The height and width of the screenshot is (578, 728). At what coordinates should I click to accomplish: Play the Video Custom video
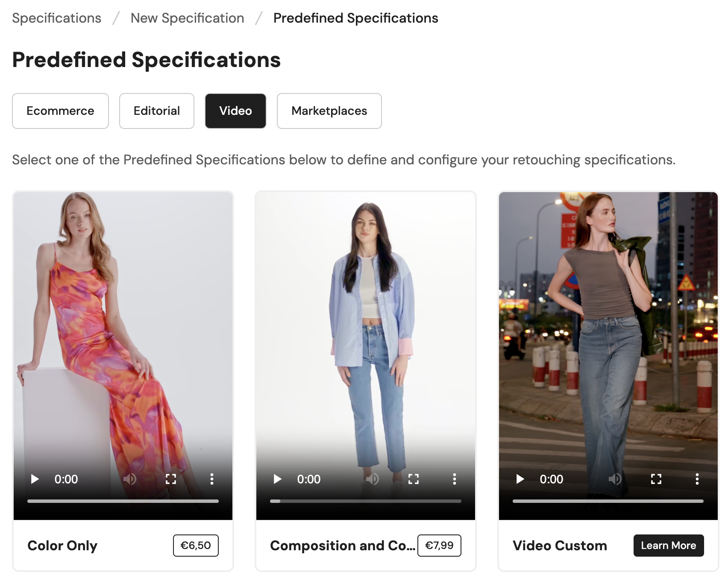pos(520,479)
